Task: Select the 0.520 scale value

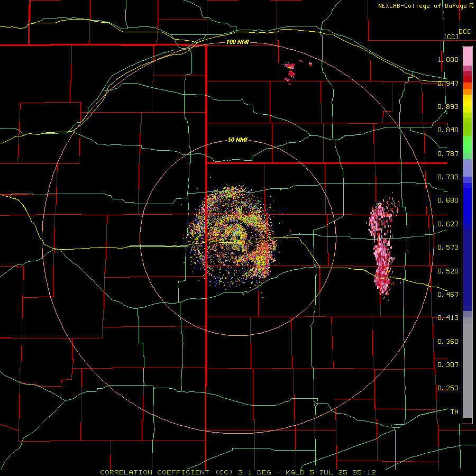Action: click(448, 271)
